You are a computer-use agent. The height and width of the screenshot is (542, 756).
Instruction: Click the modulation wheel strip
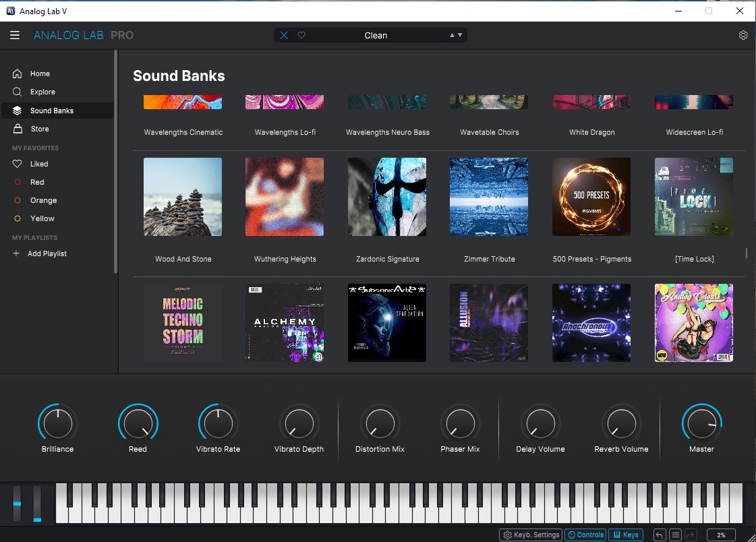37,504
